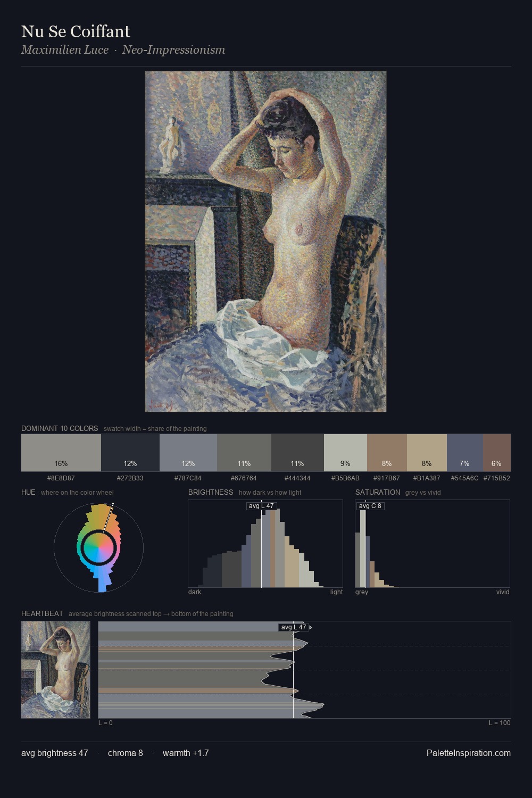The width and height of the screenshot is (532, 798).
Task: Click hex code #B1A387 label
Action: tap(427, 478)
